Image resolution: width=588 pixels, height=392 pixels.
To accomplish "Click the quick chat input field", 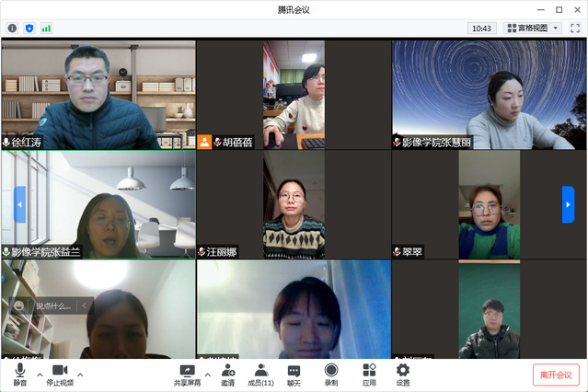I will click(x=52, y=306).
